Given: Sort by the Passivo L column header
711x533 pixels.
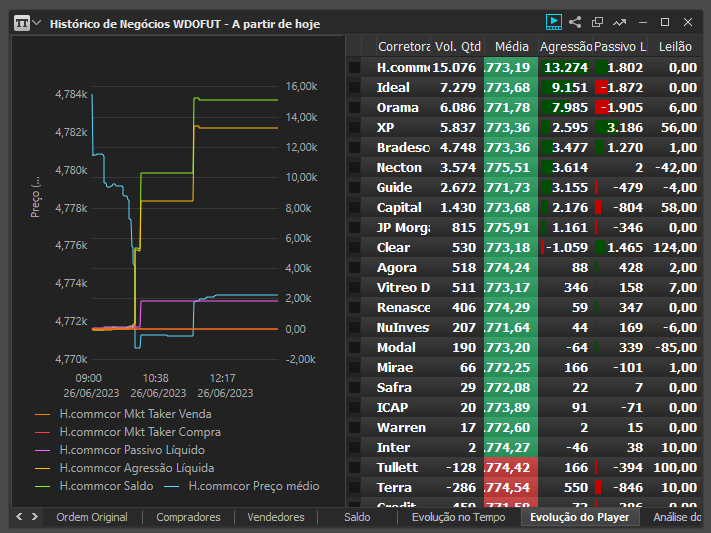Looking at the screenshot, I should click(620, 47).
